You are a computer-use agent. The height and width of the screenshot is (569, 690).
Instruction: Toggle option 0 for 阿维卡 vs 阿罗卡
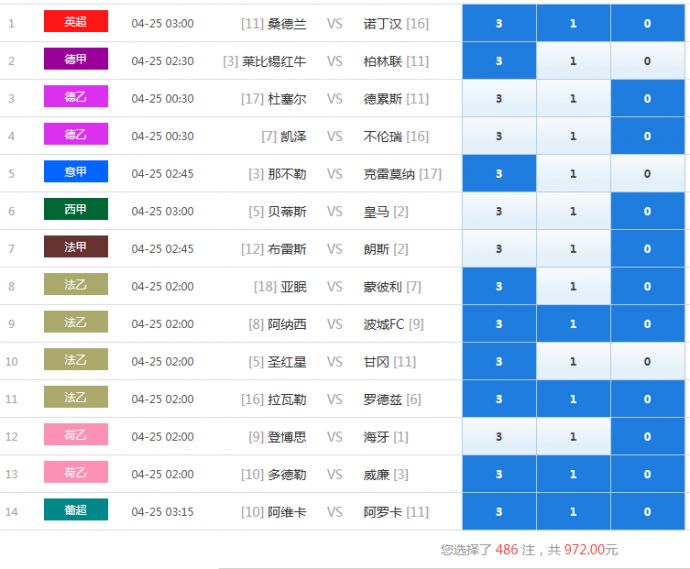[647, 511]
